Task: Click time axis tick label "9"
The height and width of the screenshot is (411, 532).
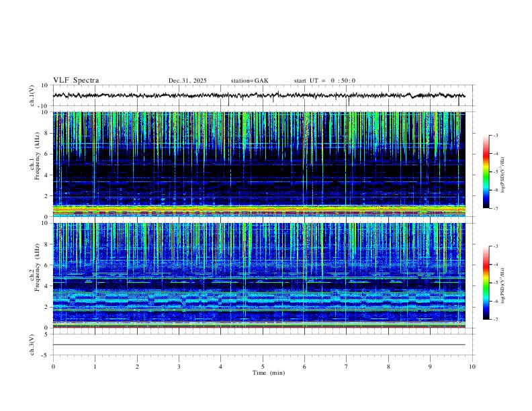Action: click(430, 367)
